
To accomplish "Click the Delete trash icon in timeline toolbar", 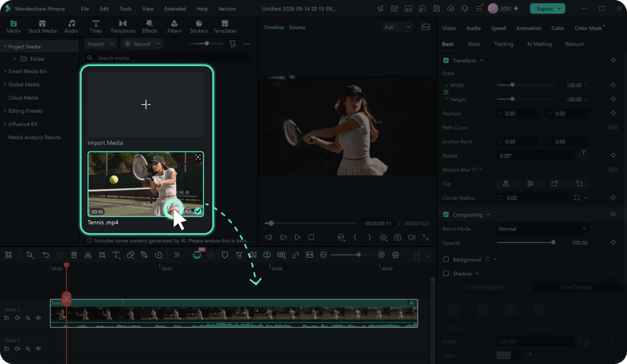I will tap(74, 255).
